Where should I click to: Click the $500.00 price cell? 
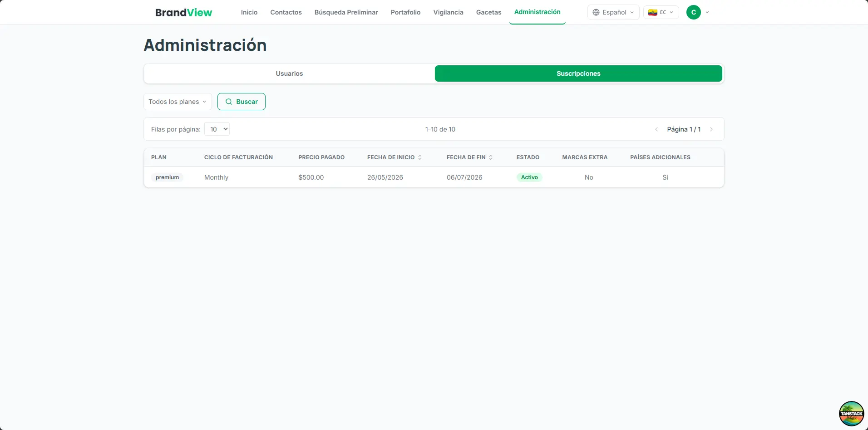click(311, 177)
